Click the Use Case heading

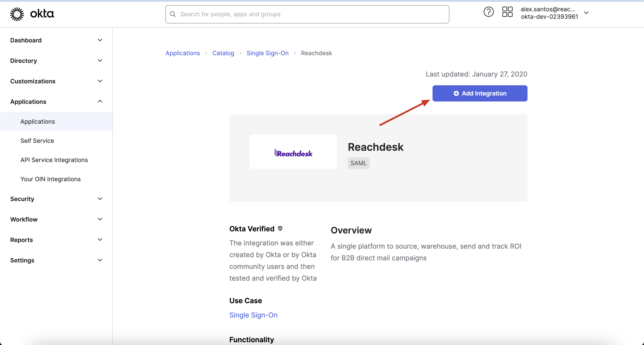(x=246, y=301)
